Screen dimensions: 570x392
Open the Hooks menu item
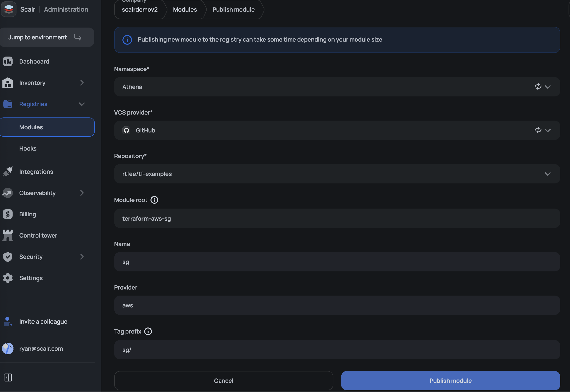click(28, 148)
